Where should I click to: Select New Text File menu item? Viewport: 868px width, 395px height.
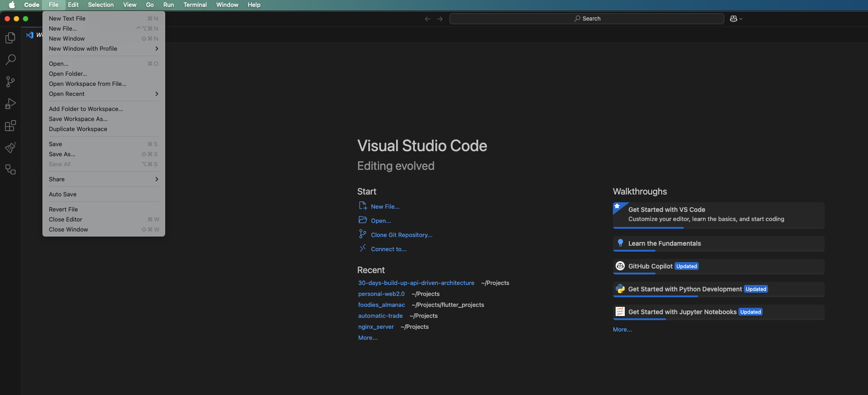click(x=104, y=18)
